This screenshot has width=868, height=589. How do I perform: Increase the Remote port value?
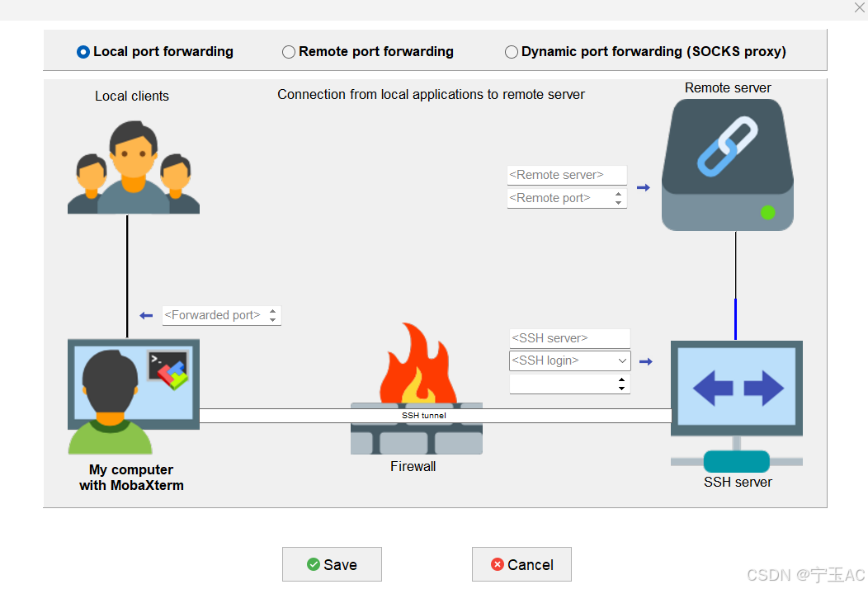pos(618,193)
